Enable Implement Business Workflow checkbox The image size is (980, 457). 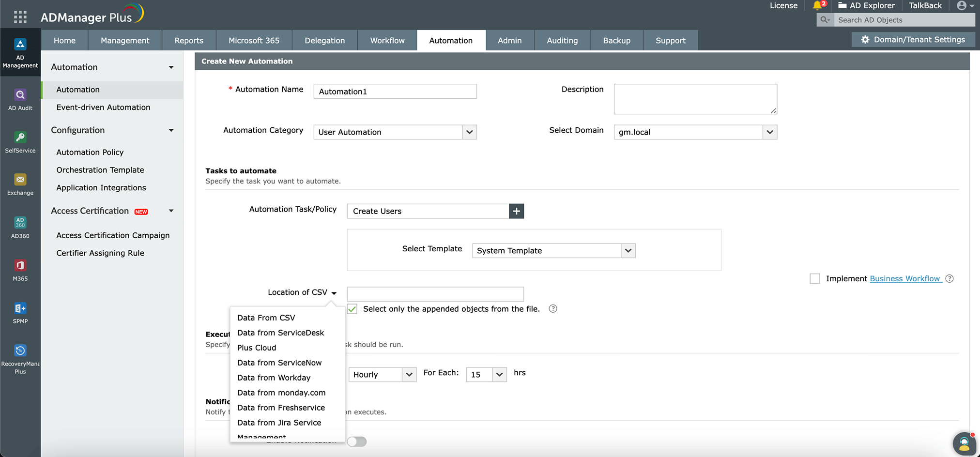pos(815,278)
